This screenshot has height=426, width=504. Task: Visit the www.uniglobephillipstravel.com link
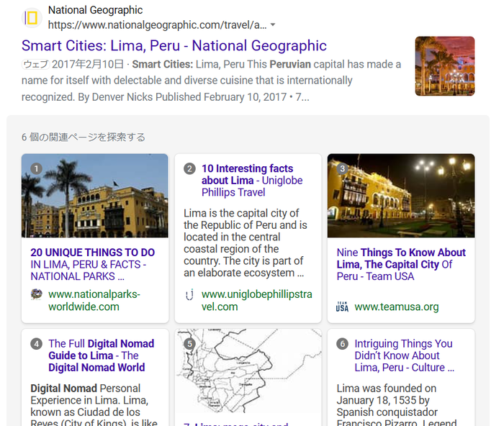coord(256,300)
